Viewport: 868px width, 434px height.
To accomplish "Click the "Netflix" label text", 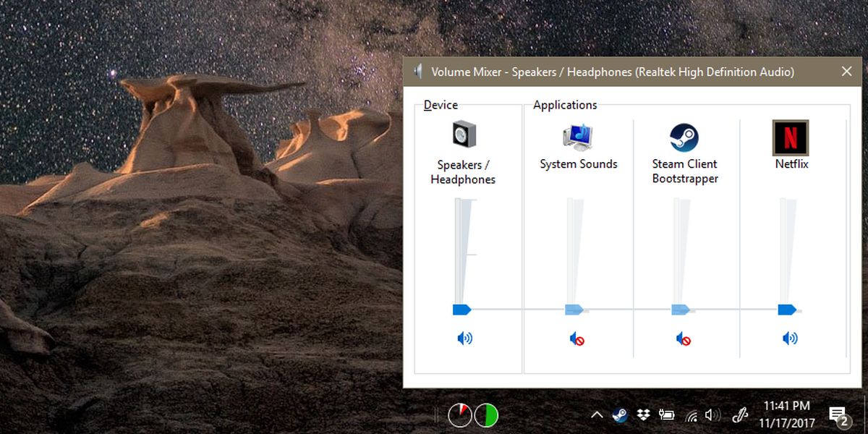I will pos(791,164).
